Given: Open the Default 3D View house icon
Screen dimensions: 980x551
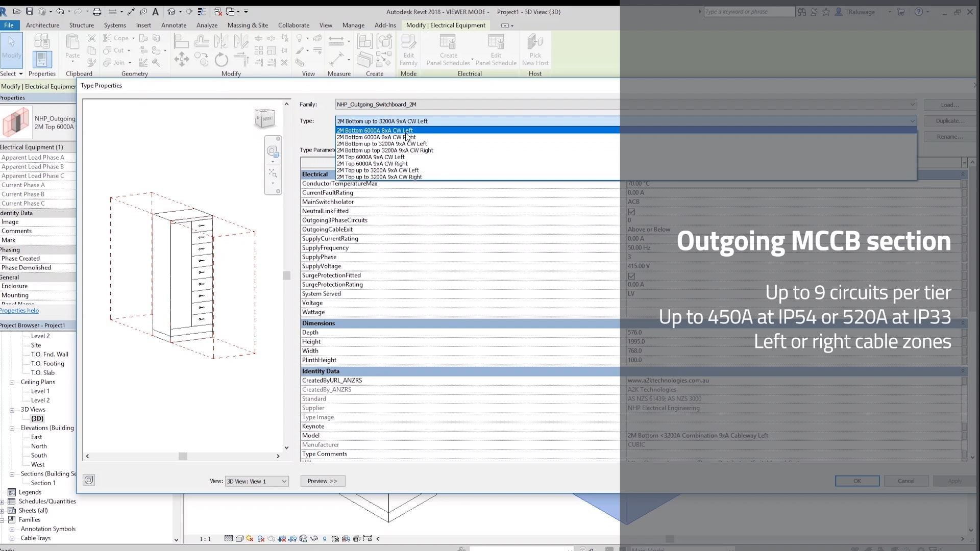Looking at the screenshot, I should (x=171, y=11).
